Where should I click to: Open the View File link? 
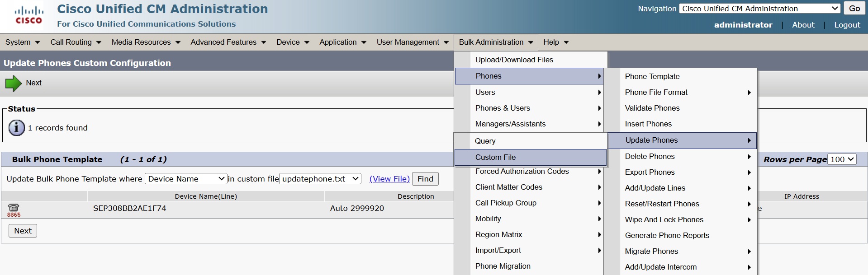click(x=389, y=179)
